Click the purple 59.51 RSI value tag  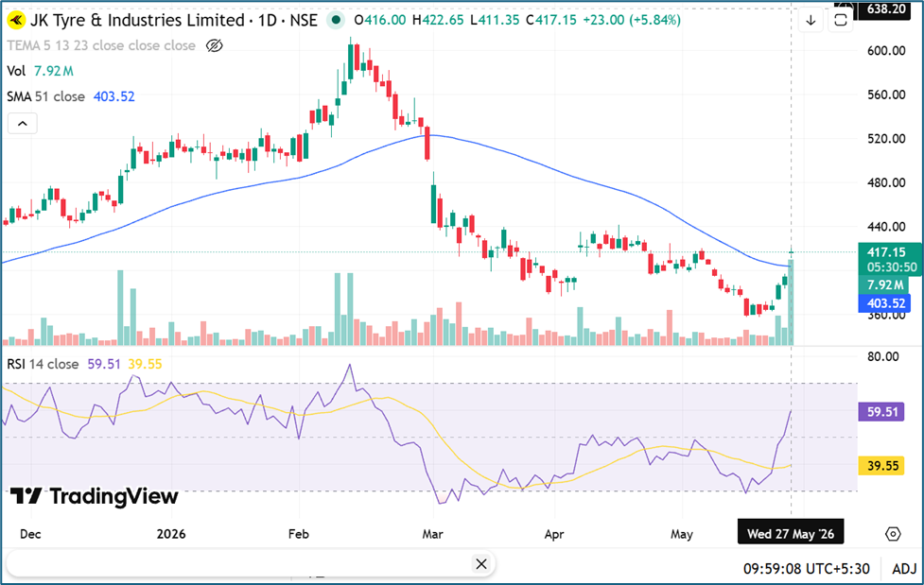pyautogui.click(x=881, y=412)
